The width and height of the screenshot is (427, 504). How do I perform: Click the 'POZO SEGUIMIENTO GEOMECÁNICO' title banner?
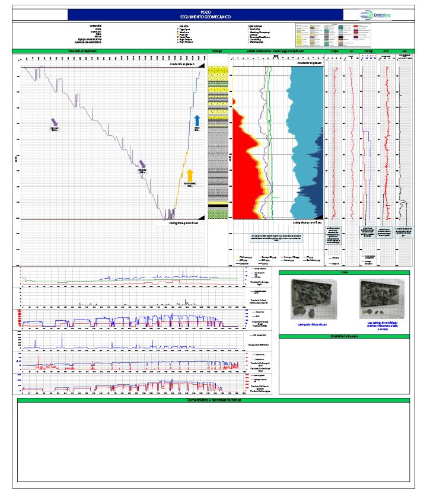pos(205,15)
